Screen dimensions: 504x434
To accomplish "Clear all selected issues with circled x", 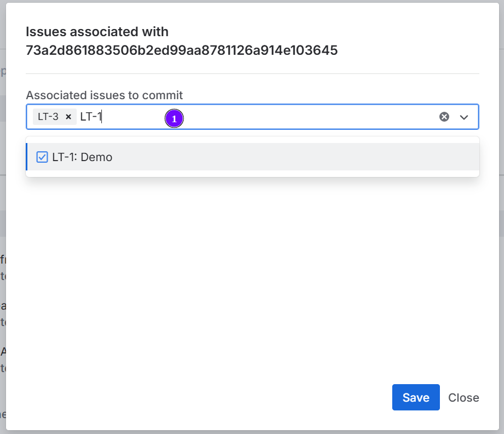I will (444, 117).
